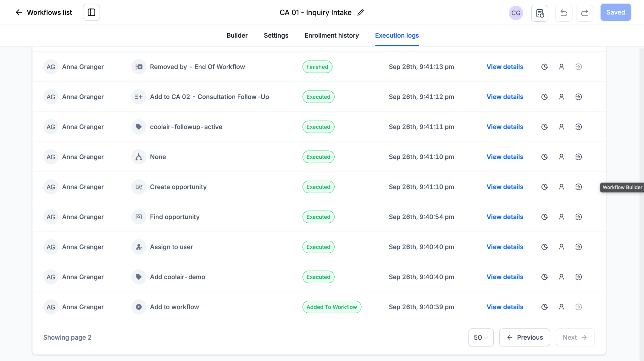The height and width of the screenshot is (361, 644).
Task: View details for Assign to user
Action: coord(505,247)
